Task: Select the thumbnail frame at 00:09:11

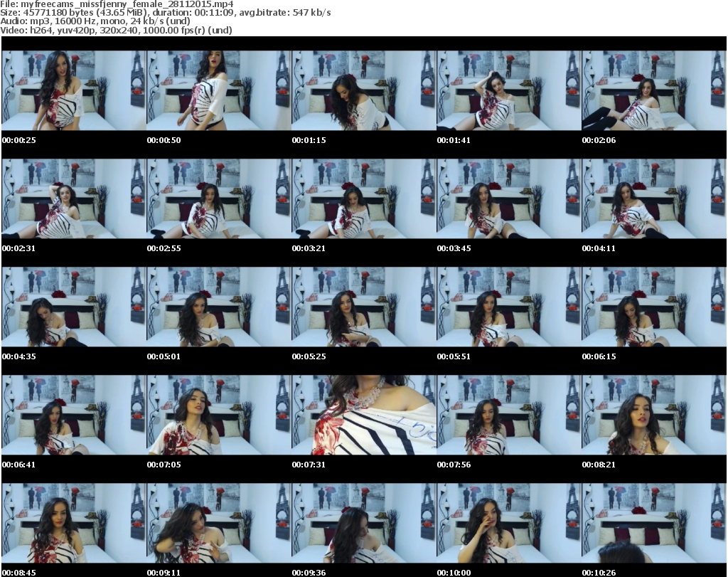Action: (x=219, y=523)
